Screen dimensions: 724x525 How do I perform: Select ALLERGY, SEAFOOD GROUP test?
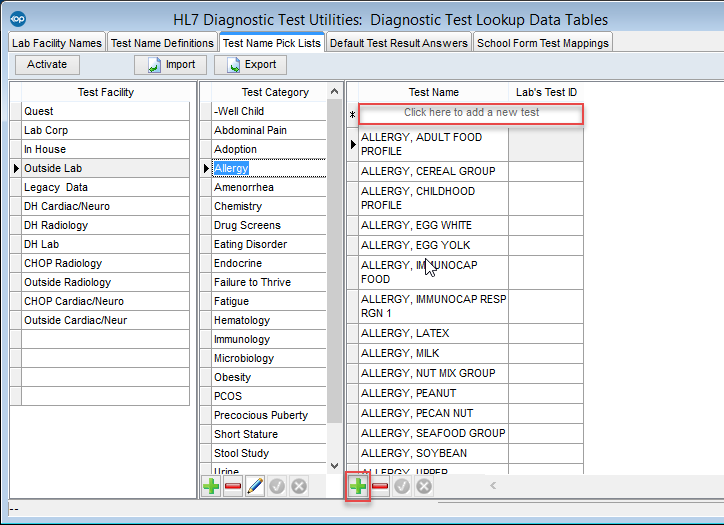pos(433,433)
